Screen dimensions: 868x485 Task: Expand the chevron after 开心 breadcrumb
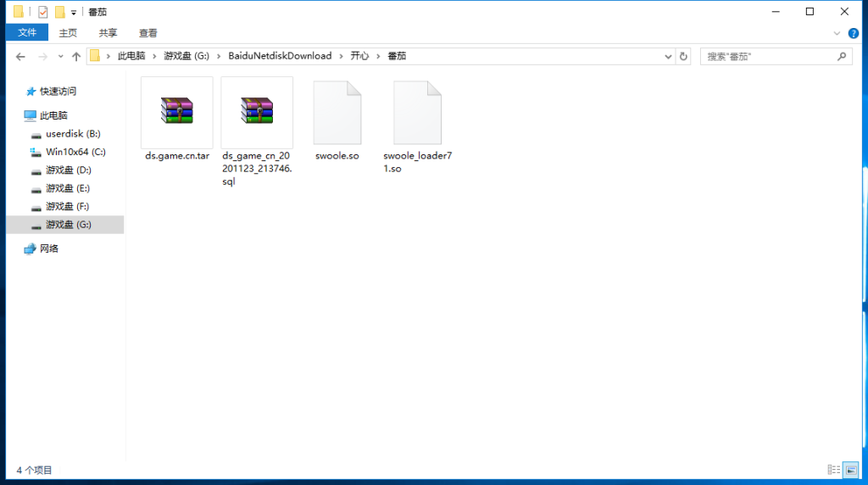pyautogui.click(x=378, y=56)
